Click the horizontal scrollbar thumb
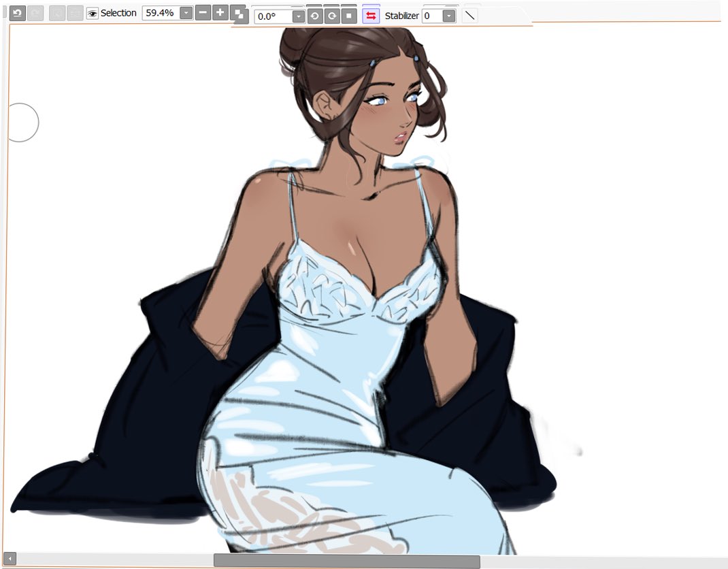The image size is (728, 569). [x=347, y=560]
